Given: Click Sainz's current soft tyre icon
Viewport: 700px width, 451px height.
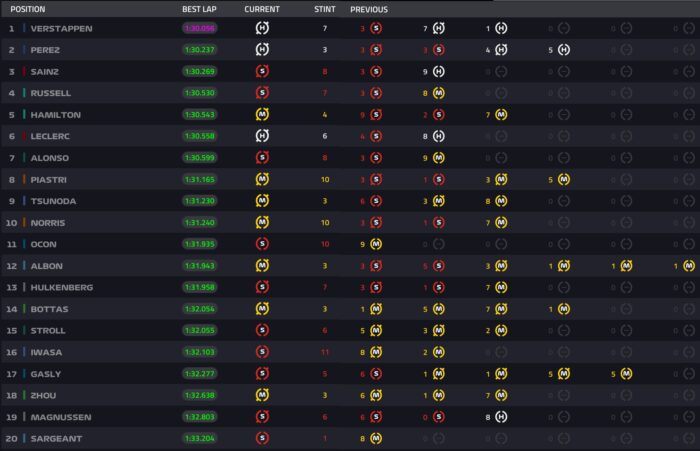Looking at the screenshot, I should pyautogui.click(x=262, y=71).
